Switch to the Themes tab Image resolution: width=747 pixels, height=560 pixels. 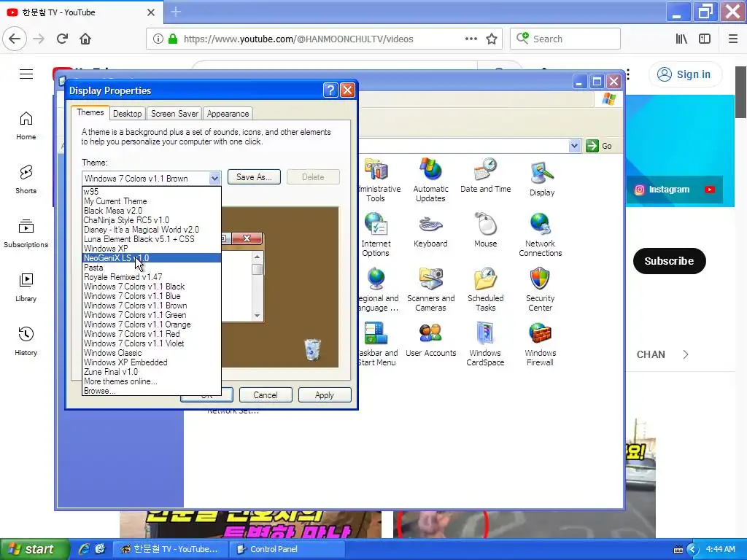point(90,112)
